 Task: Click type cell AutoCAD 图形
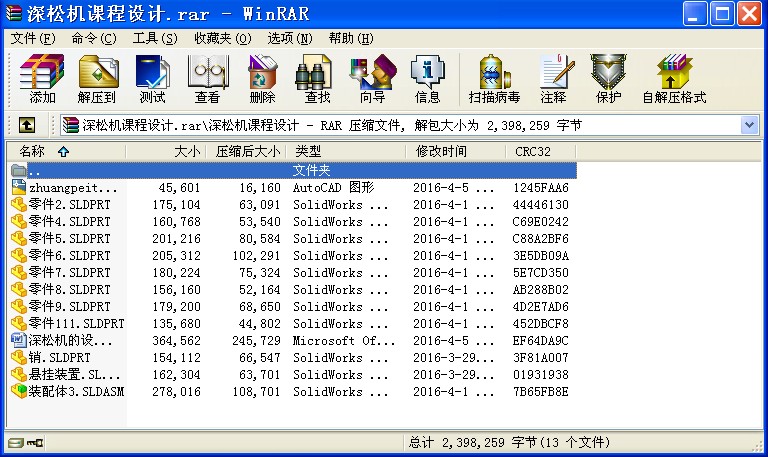point(334,188)
